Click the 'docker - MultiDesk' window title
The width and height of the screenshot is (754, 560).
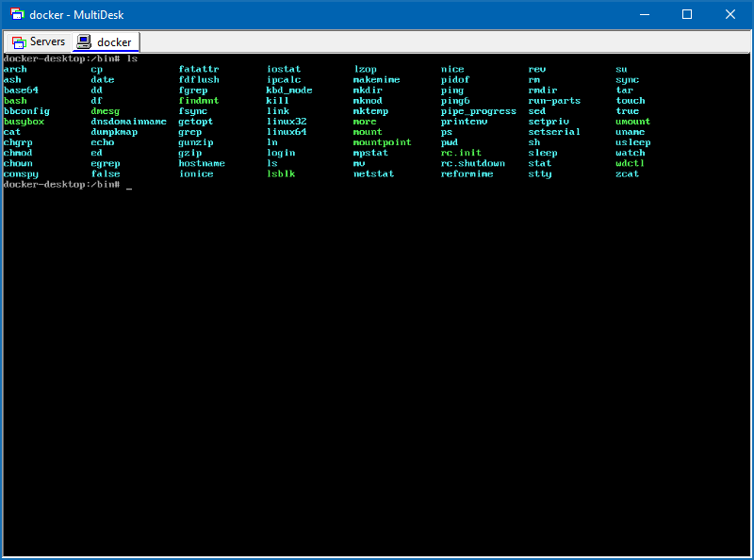coord(76,14)
